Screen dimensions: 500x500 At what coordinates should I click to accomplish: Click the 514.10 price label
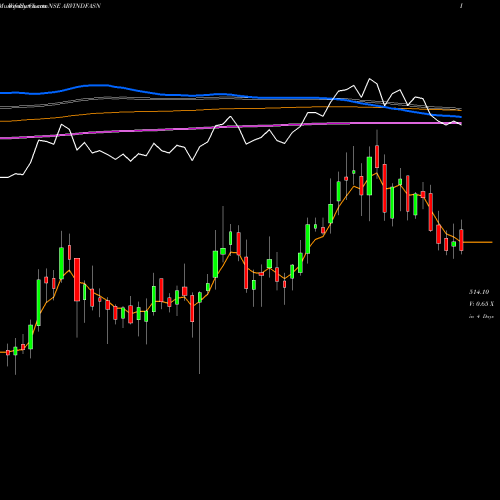pos(479,292)
